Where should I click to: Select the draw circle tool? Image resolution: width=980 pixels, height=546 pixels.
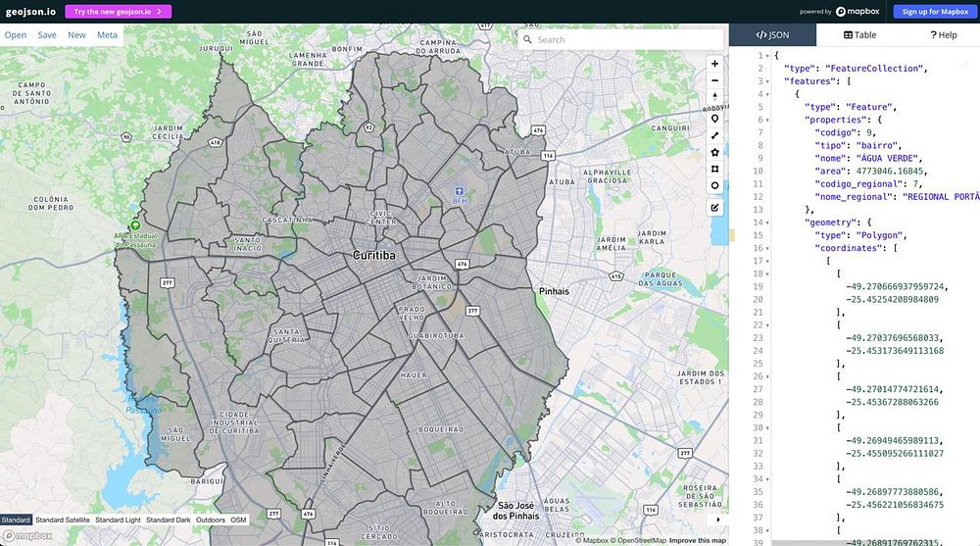[715, 185]
